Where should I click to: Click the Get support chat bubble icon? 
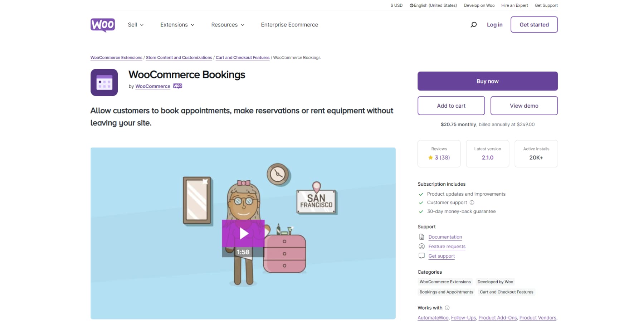point(421,256)
